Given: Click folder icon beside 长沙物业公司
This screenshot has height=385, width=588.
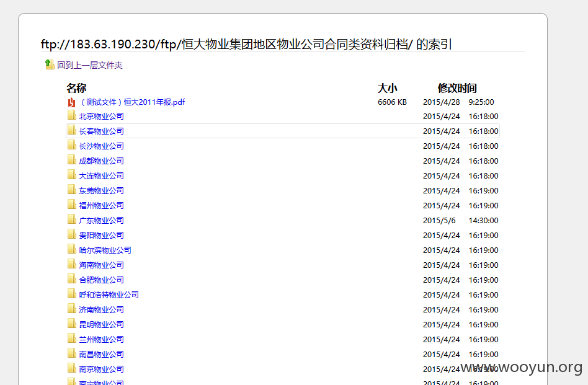Looking at the screenshot, I should click(x=71, y=144).
